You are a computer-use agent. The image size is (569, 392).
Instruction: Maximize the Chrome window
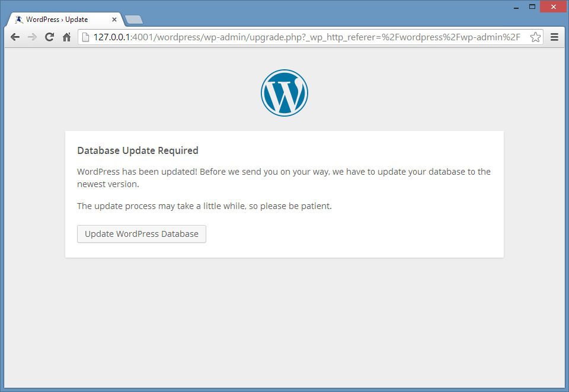pyautogui.click(x=532, y=7)
